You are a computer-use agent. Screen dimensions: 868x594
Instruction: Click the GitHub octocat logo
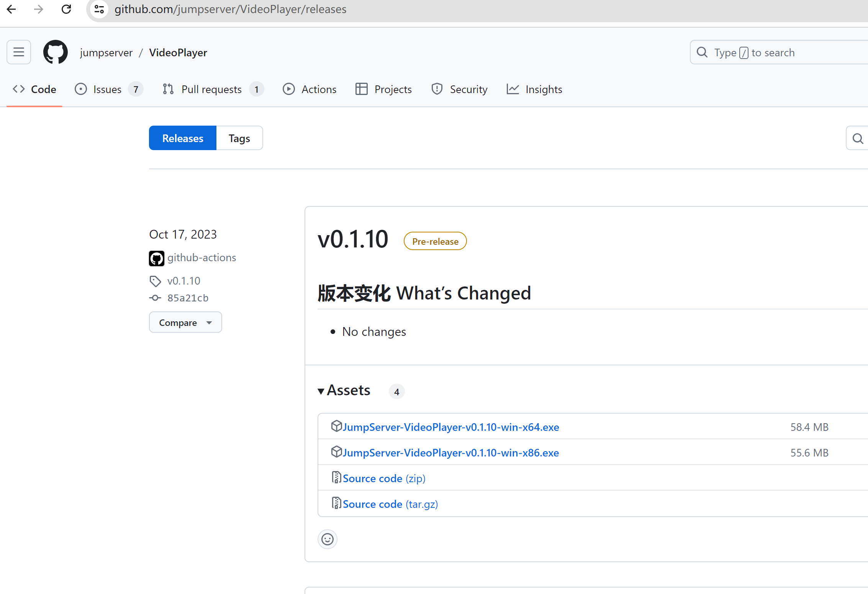click(56, 52)
